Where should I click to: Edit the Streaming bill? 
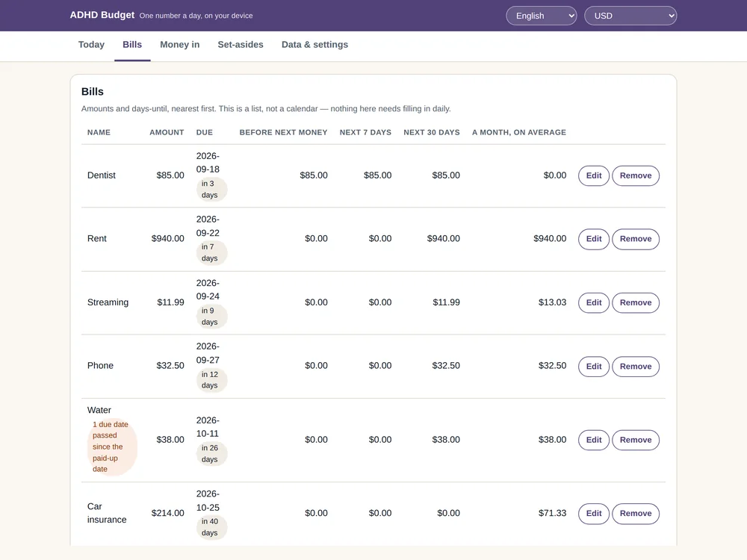tap(594, 303)
